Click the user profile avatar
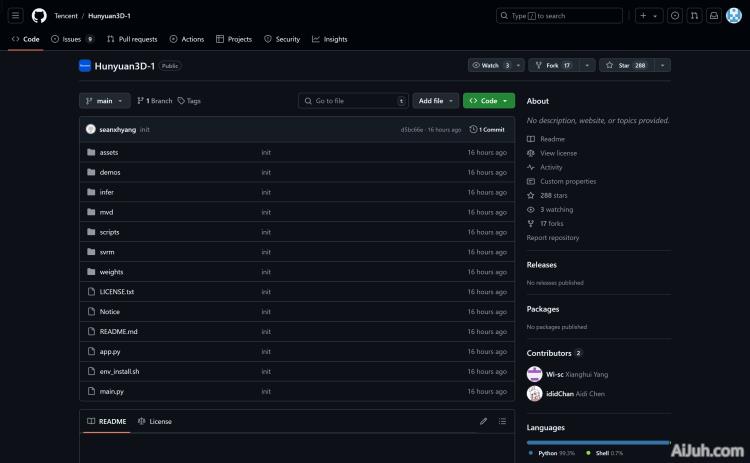Image resolution: width=750 pixels, height=463 pixels. 734,16
